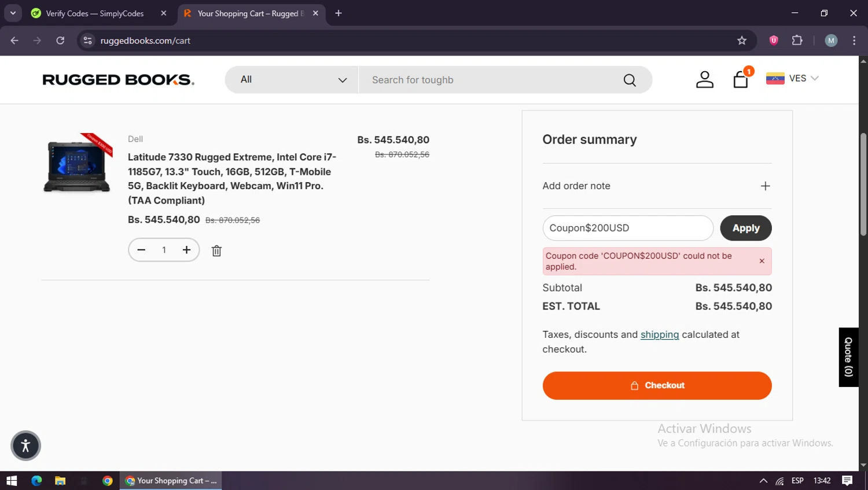Screen dimensions: 868x490
Task: Open the Extensions puzzle icon
Action: (x=797, y=40)
